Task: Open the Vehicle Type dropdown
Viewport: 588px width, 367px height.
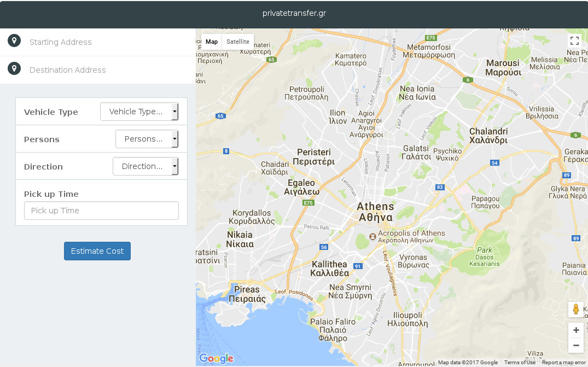Action: pyautogui.click(x=139, y=112)
